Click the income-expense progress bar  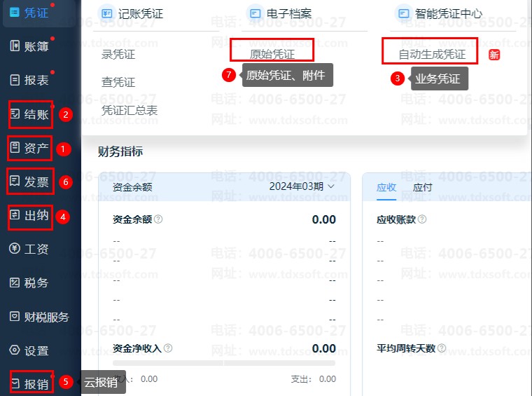[x=224, y=363]
